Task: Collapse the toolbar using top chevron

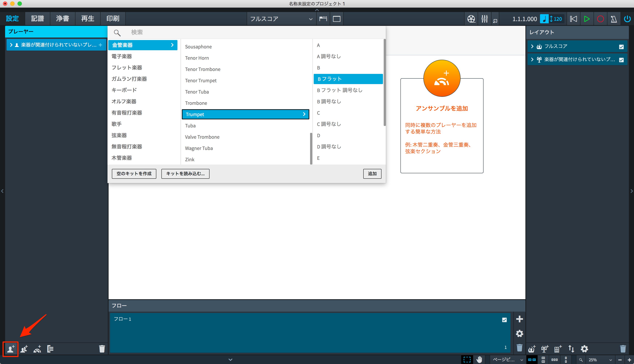Action: 317,10
